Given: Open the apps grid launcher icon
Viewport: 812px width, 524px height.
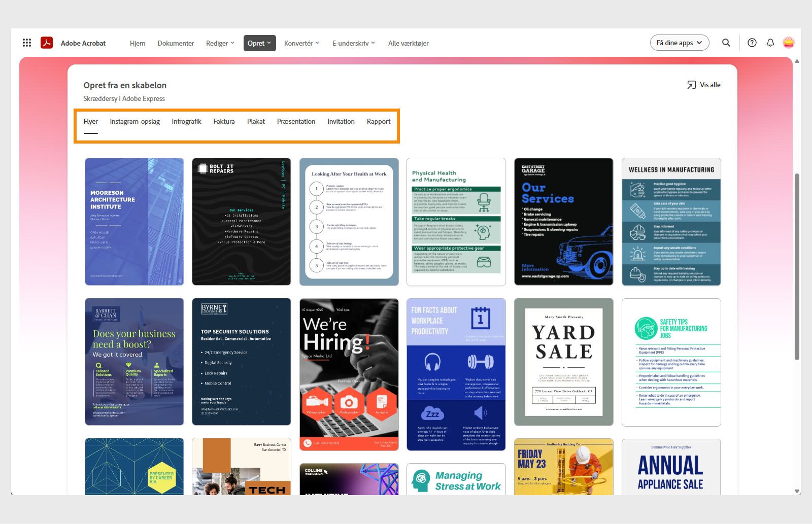Looking at the screenshot, I should (27, 43).
